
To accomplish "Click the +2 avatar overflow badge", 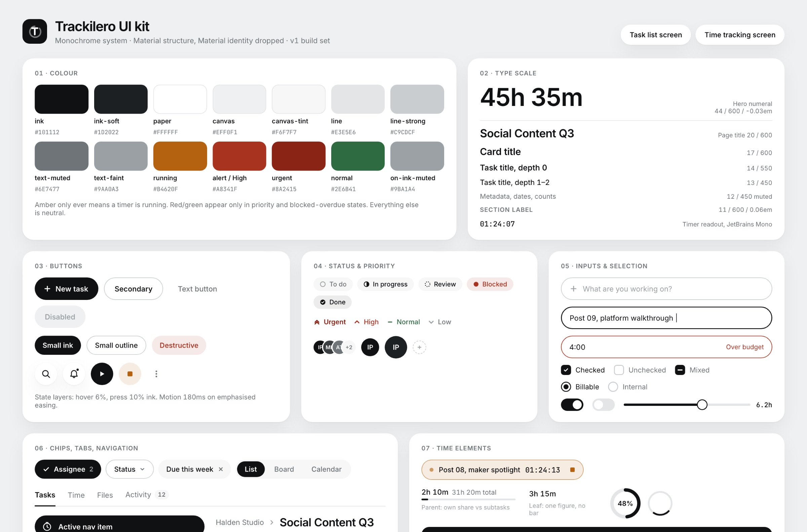I will coord(349,347).
